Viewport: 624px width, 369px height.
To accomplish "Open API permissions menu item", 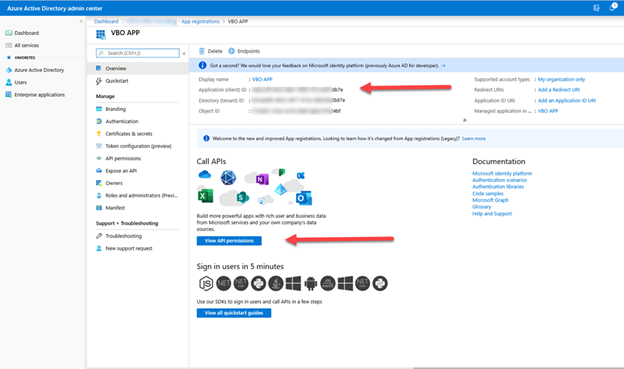I will pos(123,158).
